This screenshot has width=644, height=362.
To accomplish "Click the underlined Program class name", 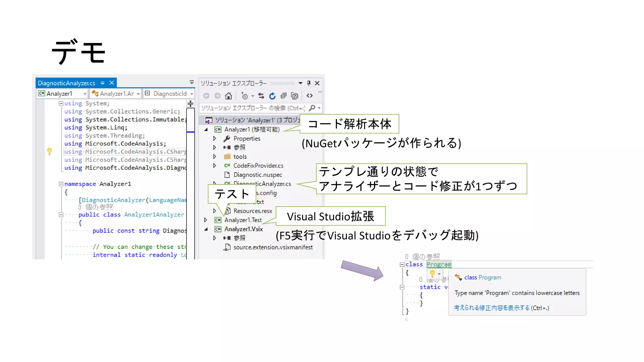I will (439, 264).
